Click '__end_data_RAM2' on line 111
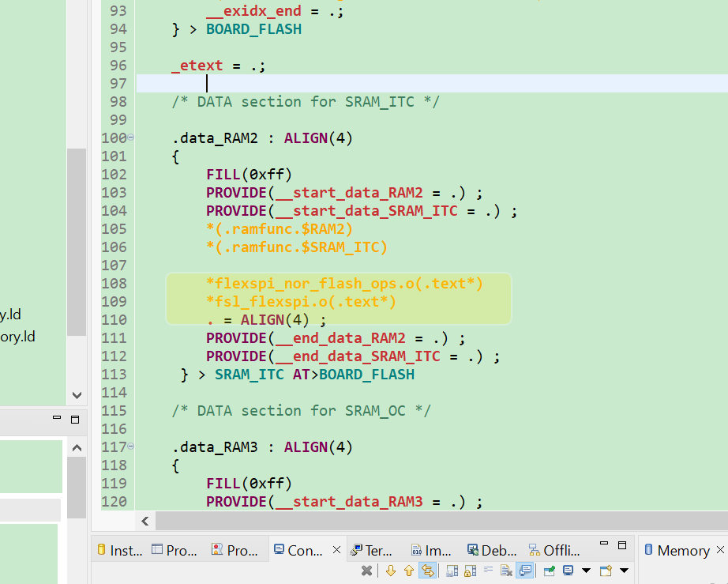Image resolution: width=728 pixels, height=584 pixels. 340,337
